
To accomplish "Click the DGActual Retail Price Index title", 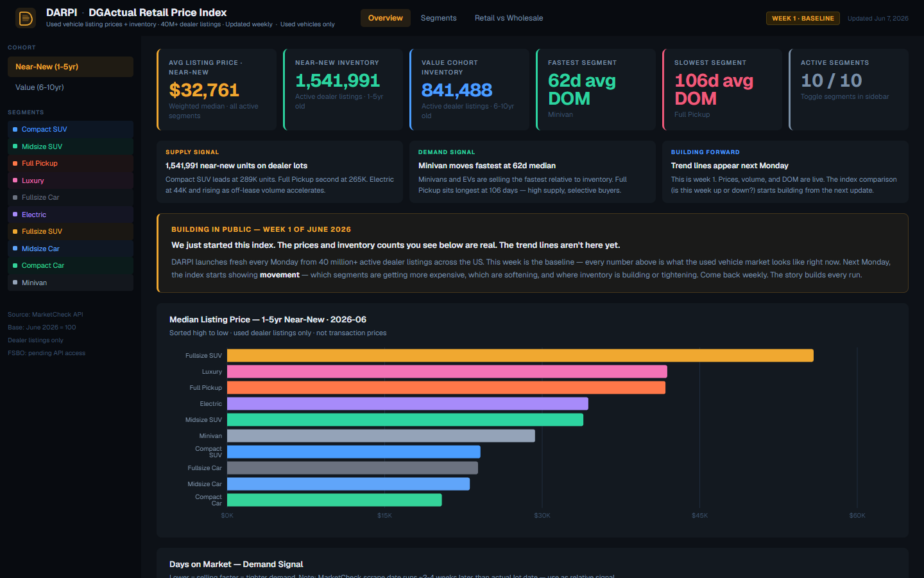I will point(157,12).
